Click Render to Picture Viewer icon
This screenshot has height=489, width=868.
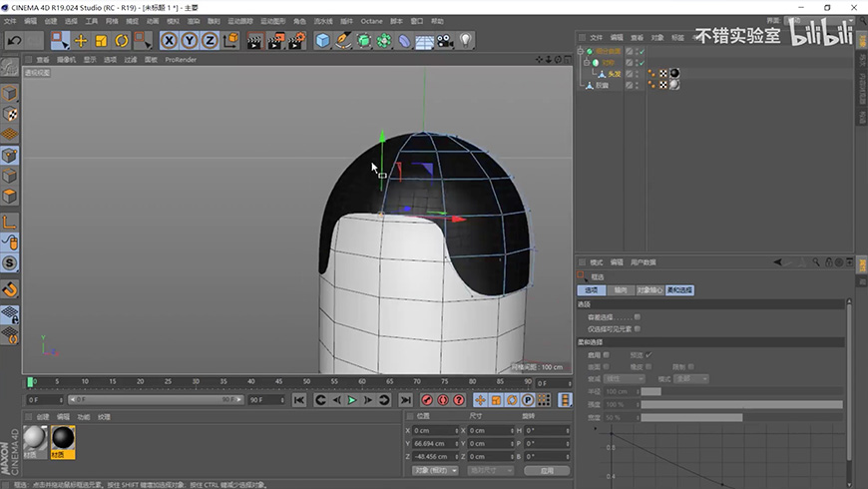coord(275,41)
